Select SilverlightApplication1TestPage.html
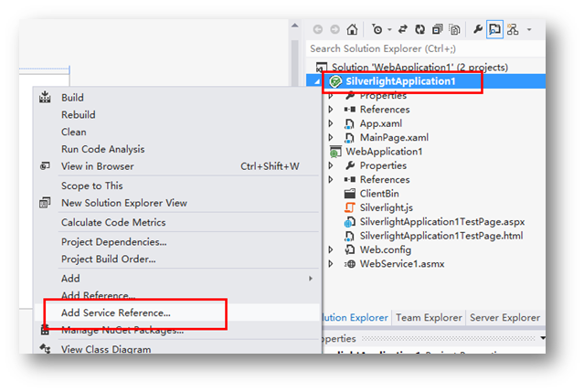584x392 pixels. coord(441,236)
